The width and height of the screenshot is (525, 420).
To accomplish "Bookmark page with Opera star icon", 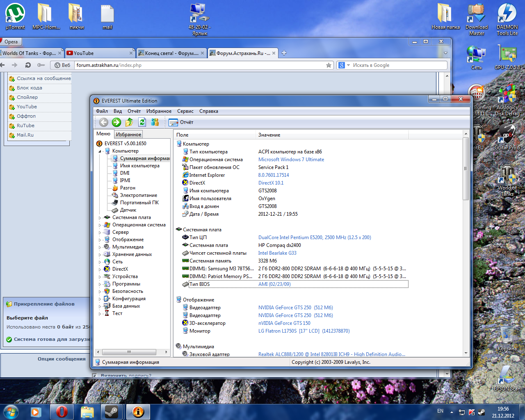I will click(x=329, y=65).
